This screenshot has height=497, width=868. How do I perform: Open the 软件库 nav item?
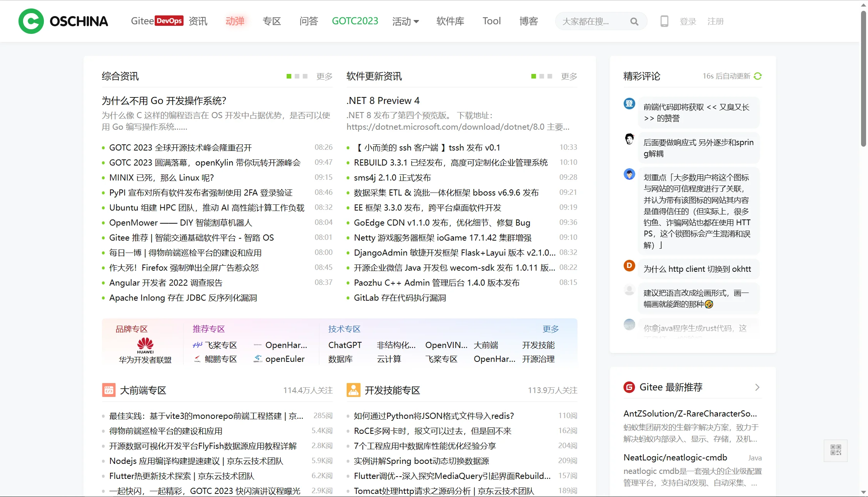point(451,21)
